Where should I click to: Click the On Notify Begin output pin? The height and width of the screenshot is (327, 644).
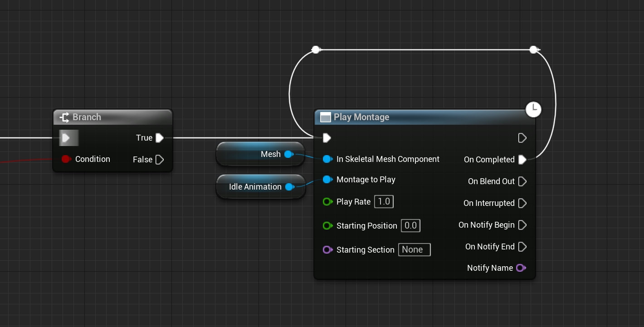coord(522,225)
